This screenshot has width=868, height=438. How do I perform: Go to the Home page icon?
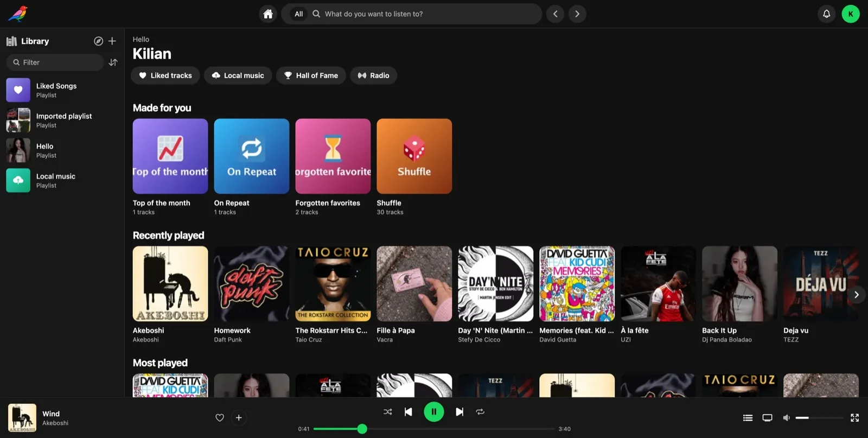[x=268, y=14]
